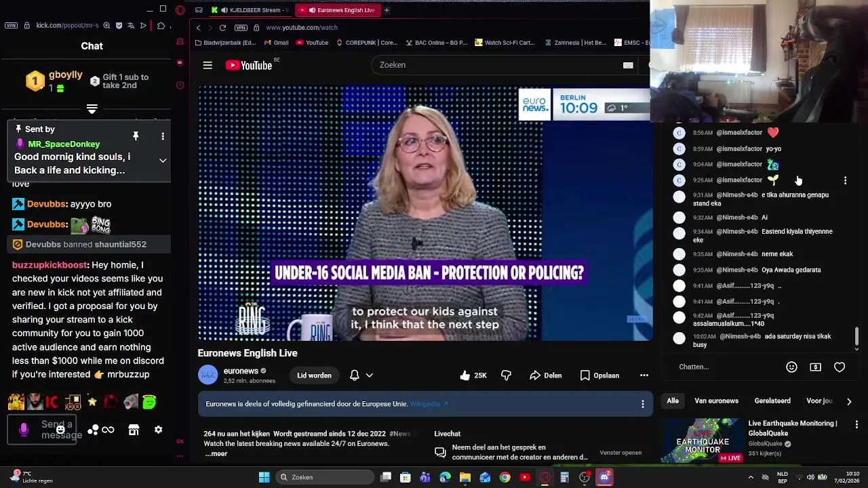Click buzzupkickboost username in chat
Image resolution: width=868 pixels, height=488 pixels.
click(50, 265)
